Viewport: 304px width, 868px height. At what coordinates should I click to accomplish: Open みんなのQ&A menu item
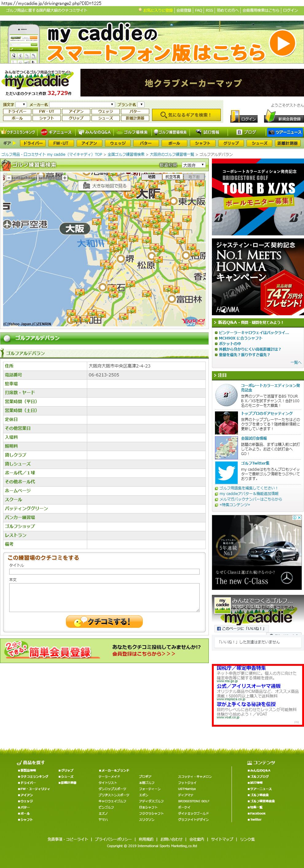pyautogui.click(x=94, y=132)
